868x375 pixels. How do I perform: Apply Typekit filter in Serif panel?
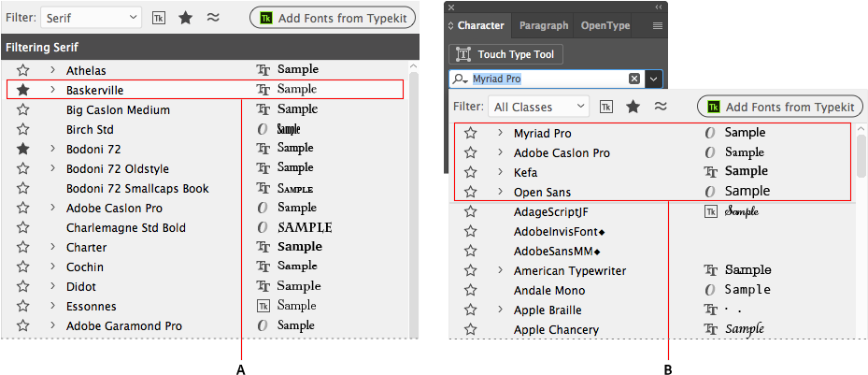point(159,18)
